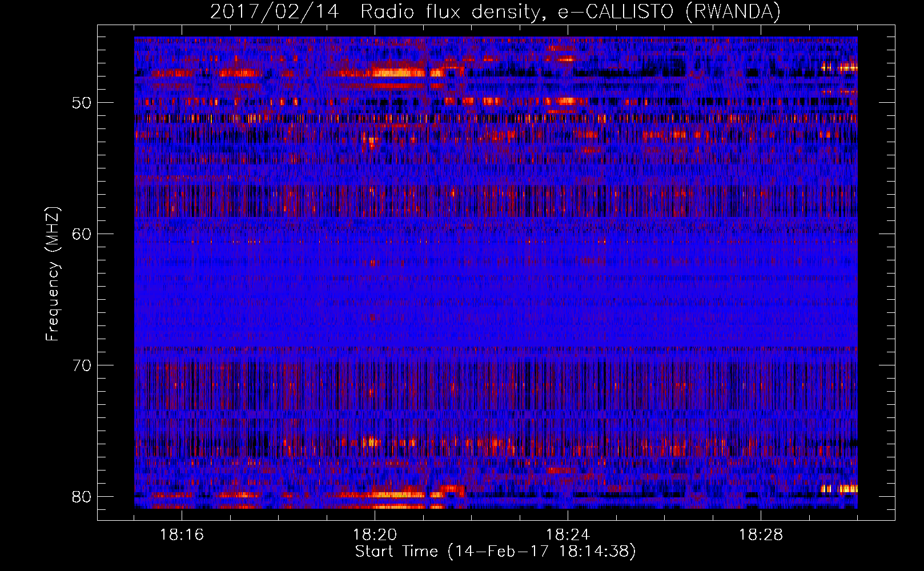Click the 70 MHz tick label
The height and width of the screenshot is (571, 924).
[82, 365]
